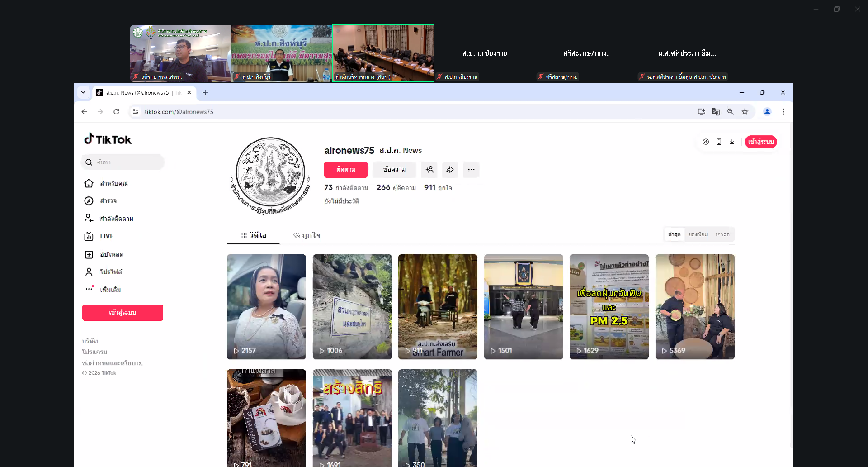Click the Google Translate icon in address bar
The width and height of the screenshot is (868, 467).
716,112
